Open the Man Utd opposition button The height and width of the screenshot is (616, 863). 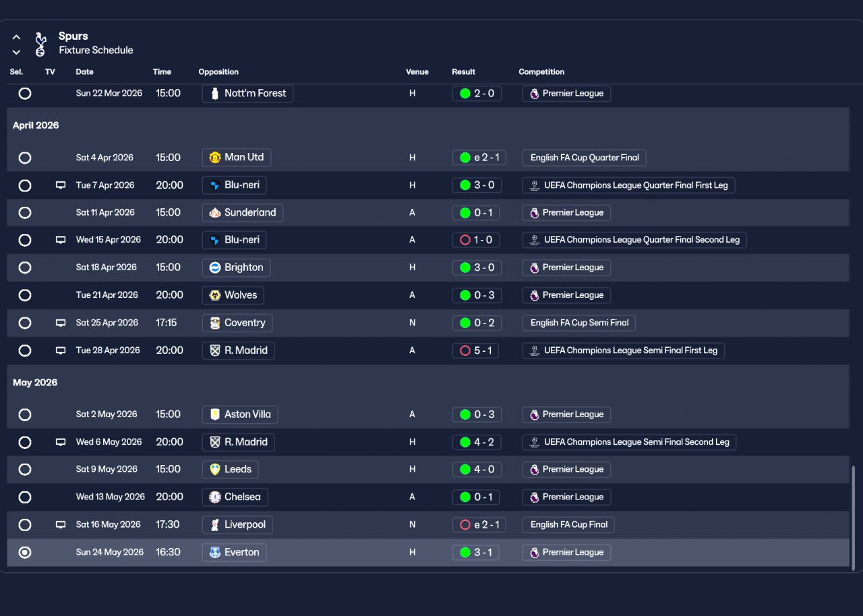[237, 158]
